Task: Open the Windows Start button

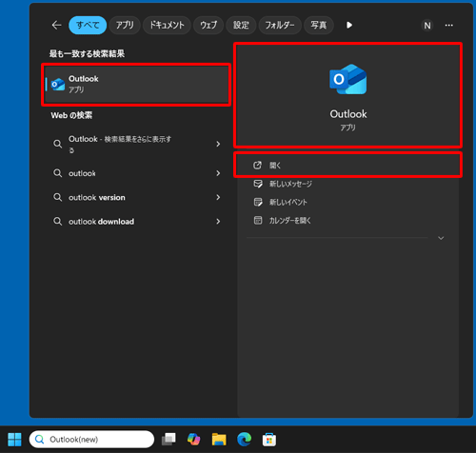Action: 14,440
